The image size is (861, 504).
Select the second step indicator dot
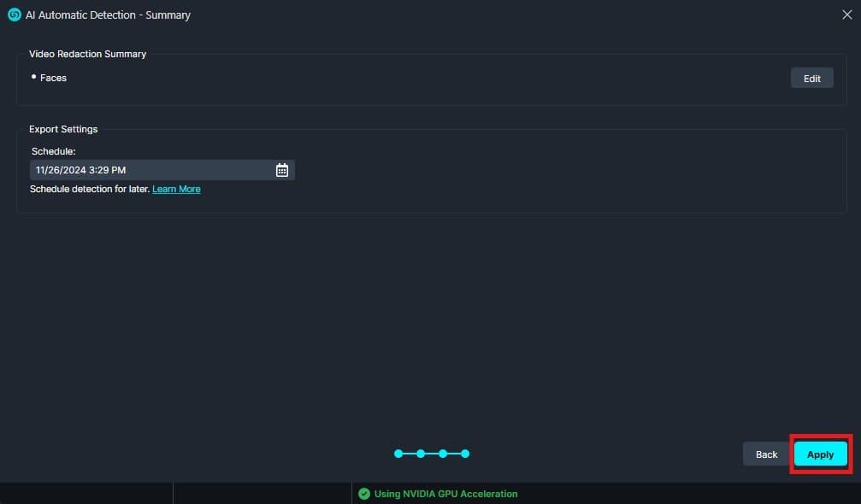click(421, 454)
